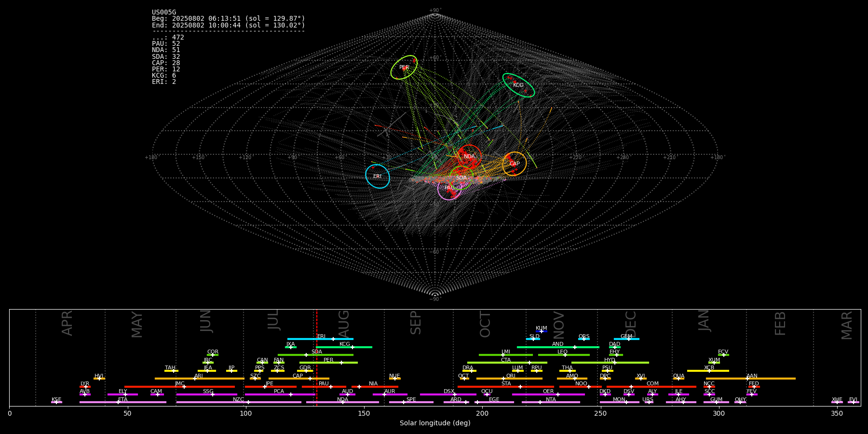Select the red PAU bar in timeline
The height and width of the screenshot is (434, 868).
tap(324, 386)
